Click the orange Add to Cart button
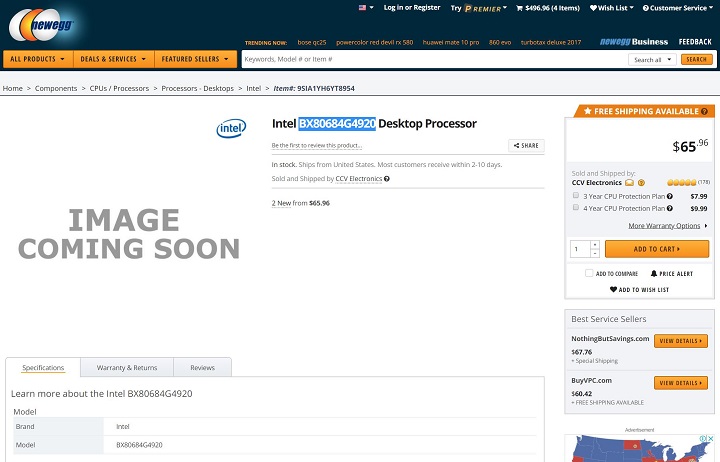 click(x=657, y=249)
